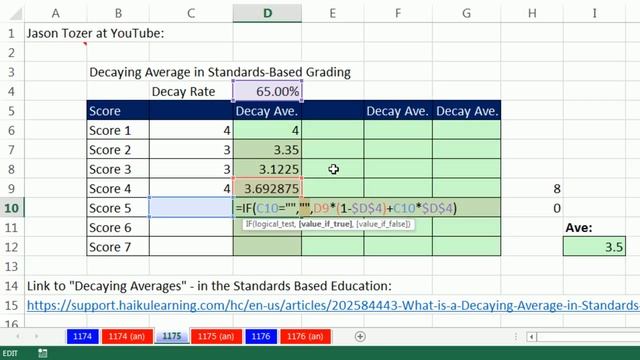The height and width of the screenshot is (360, 640).
Task: Select column E header
Action: 333,13
